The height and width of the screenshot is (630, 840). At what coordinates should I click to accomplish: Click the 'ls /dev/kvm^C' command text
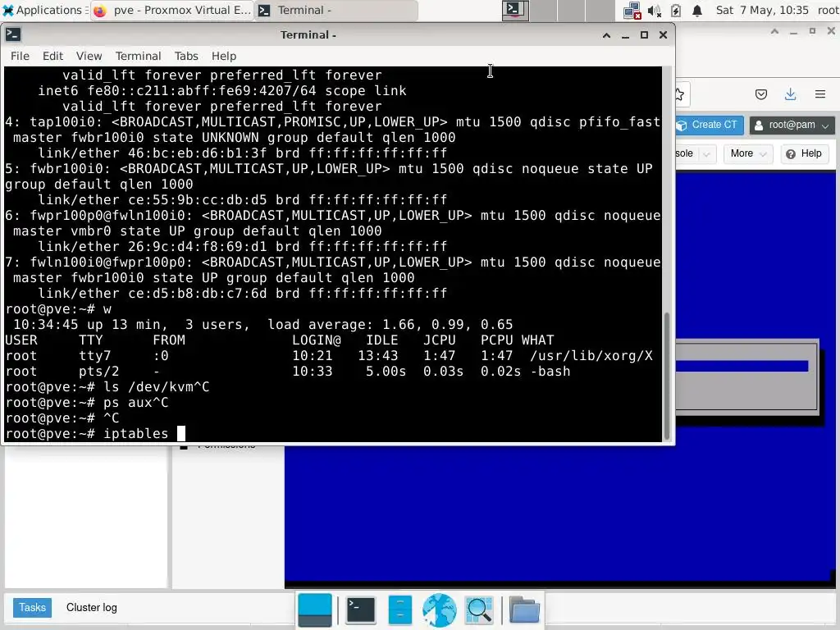pyautogui.click(x=157, y=387)
